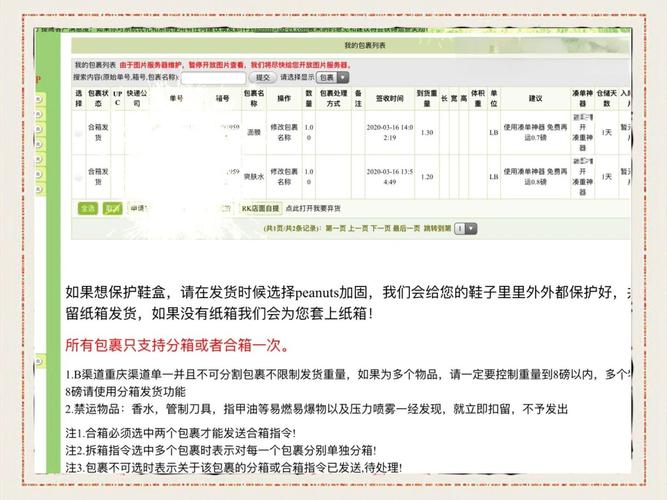667x500 pixels.
Task: Go to 最后一页 in pagination
Action: (x=406, y=229)
